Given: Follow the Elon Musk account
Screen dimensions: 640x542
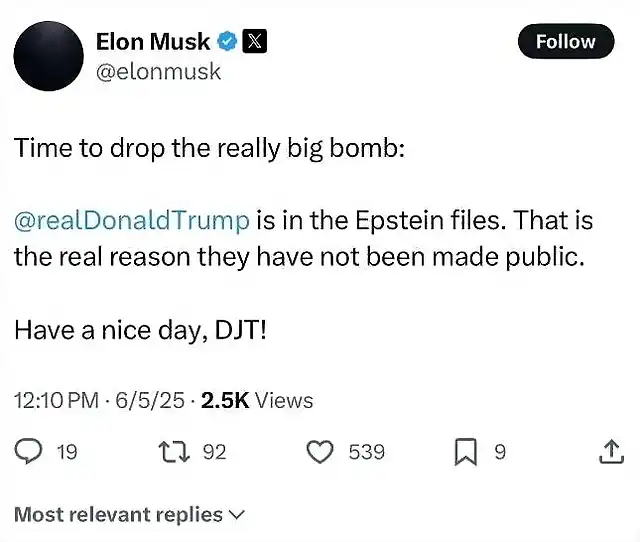Looking at the screenshot, I should (566, 41).
